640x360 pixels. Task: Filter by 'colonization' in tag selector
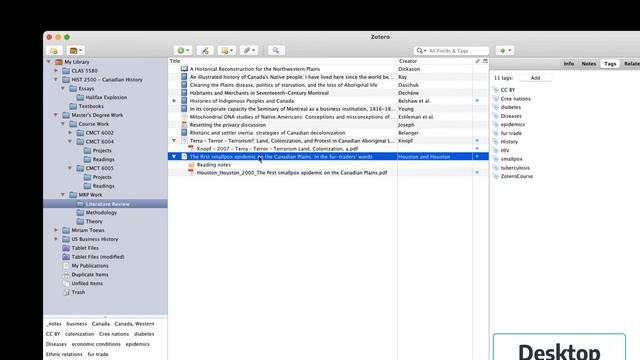(80, 334)
